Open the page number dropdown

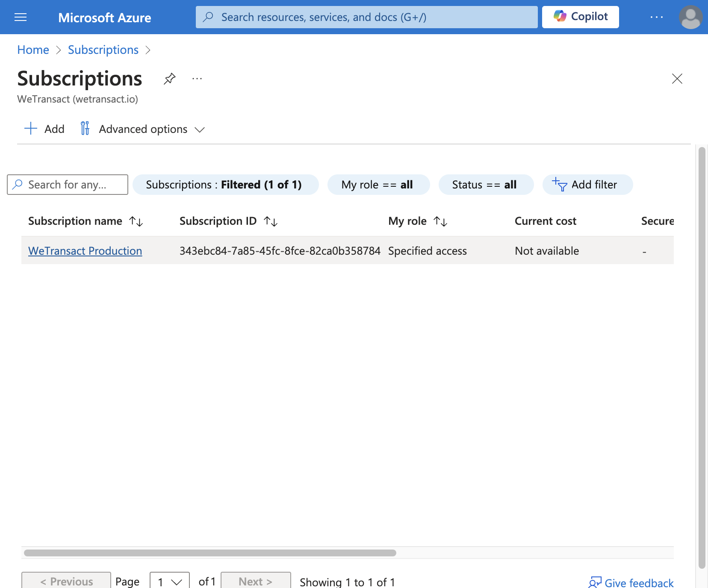(x=170, y=581)
